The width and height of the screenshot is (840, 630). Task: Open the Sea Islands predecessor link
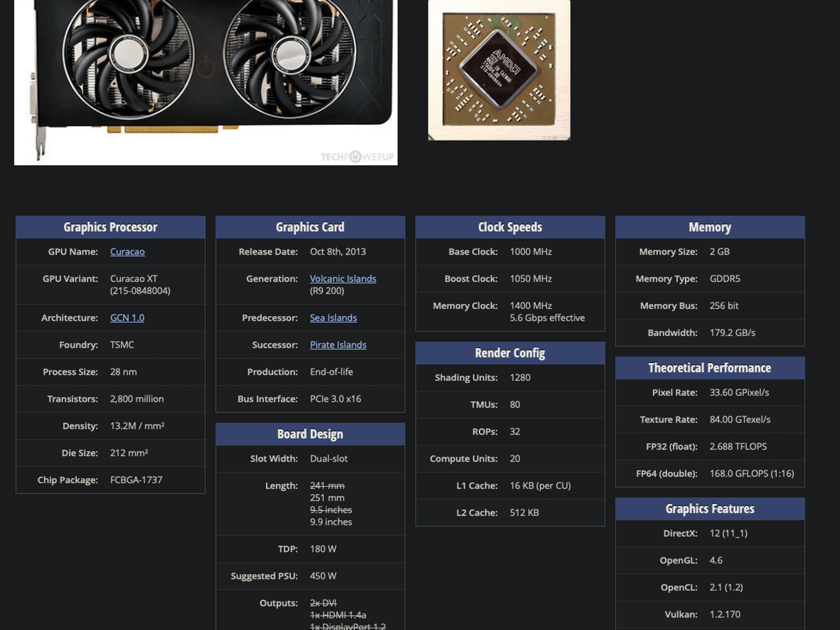coord(333,318)
